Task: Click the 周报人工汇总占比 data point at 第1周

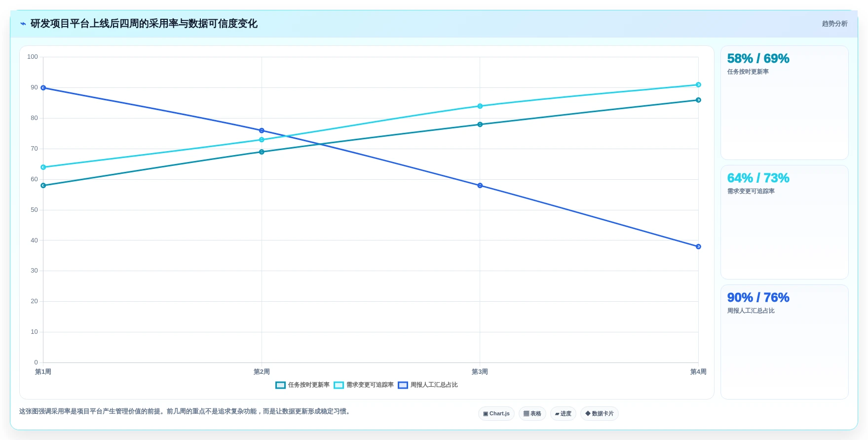Action: pos(43,88)
